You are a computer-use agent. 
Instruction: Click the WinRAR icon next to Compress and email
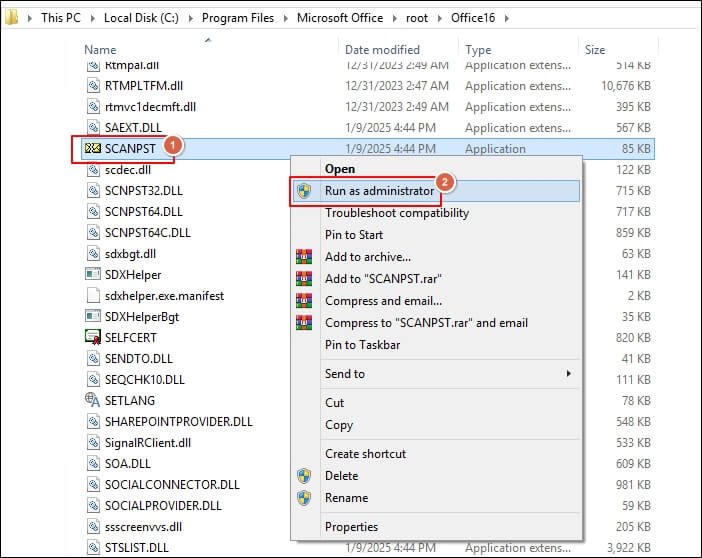pos(304,301)
